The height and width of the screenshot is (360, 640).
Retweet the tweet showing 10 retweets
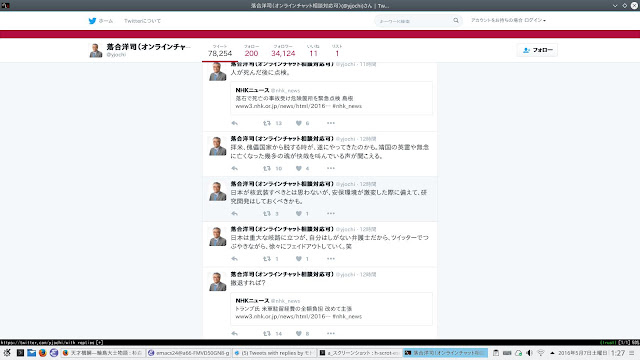267,168
